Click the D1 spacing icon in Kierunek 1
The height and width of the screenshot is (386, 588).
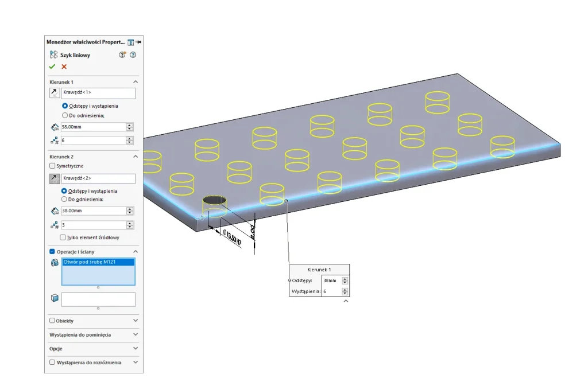(55, 127)
